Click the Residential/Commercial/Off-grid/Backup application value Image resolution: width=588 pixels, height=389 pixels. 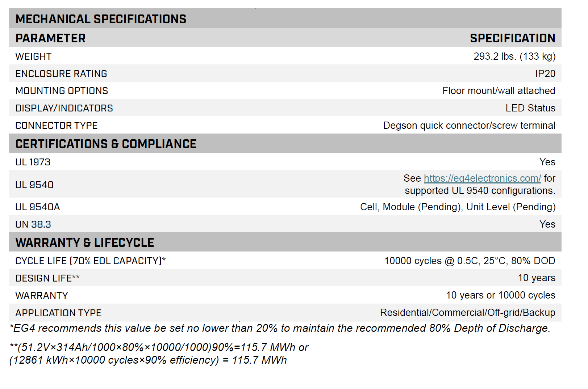[467, 313]
